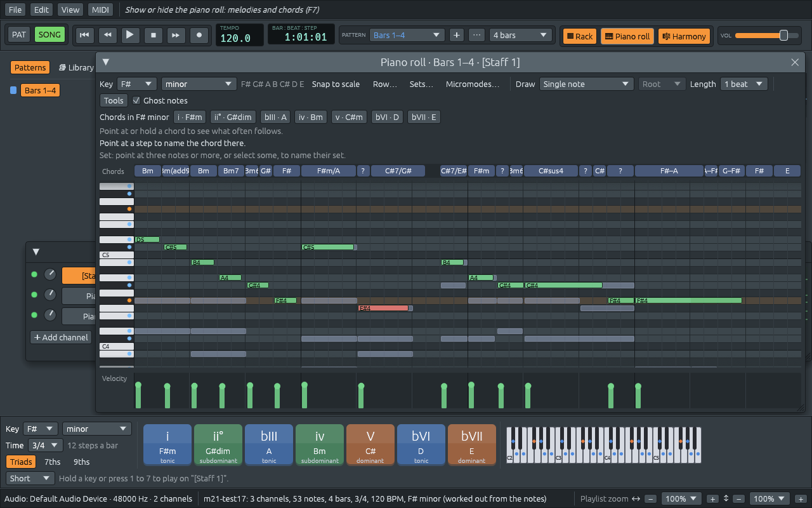Zoom in horizontally with the playlist plus button
The width and height of the screenshot is (812, 508).
pyautogui.click(x=712, y=499)
